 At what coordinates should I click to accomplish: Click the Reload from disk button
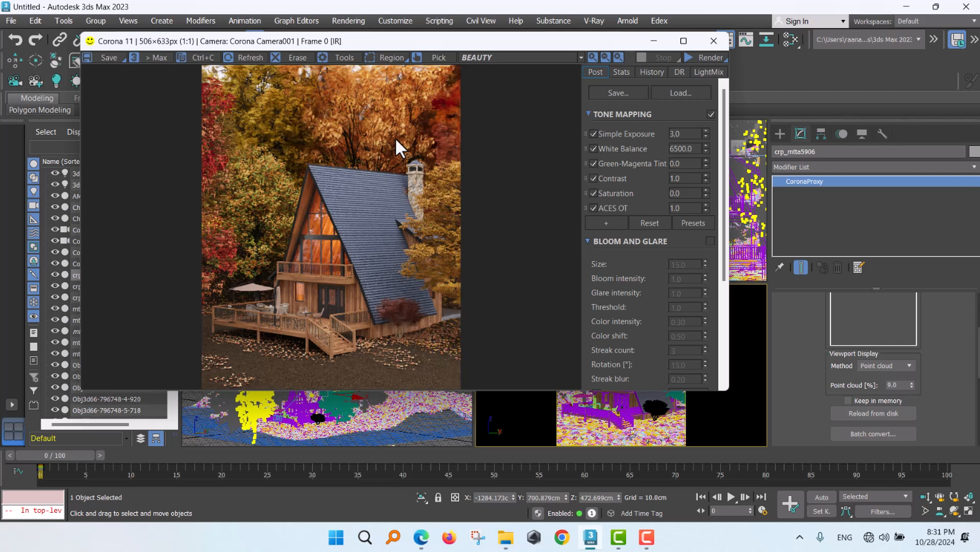coord(873,414)
